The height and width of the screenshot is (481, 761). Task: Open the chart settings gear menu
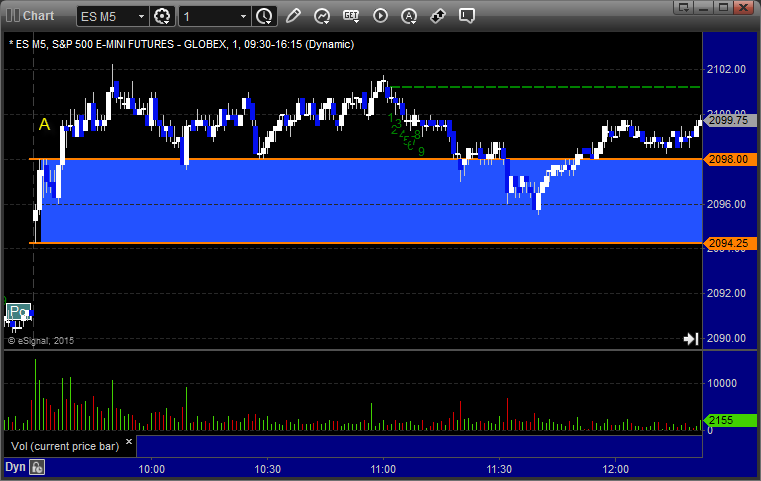click(x=162, y=17)
